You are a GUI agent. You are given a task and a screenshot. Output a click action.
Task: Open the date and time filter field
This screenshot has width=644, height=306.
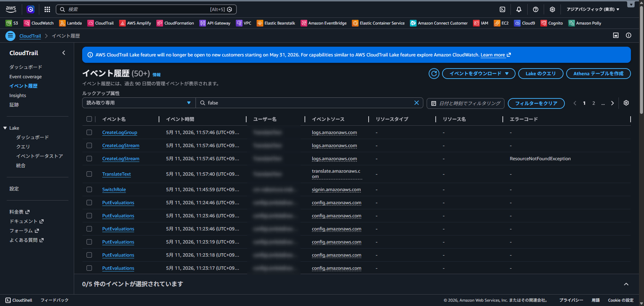pos(466,103)
